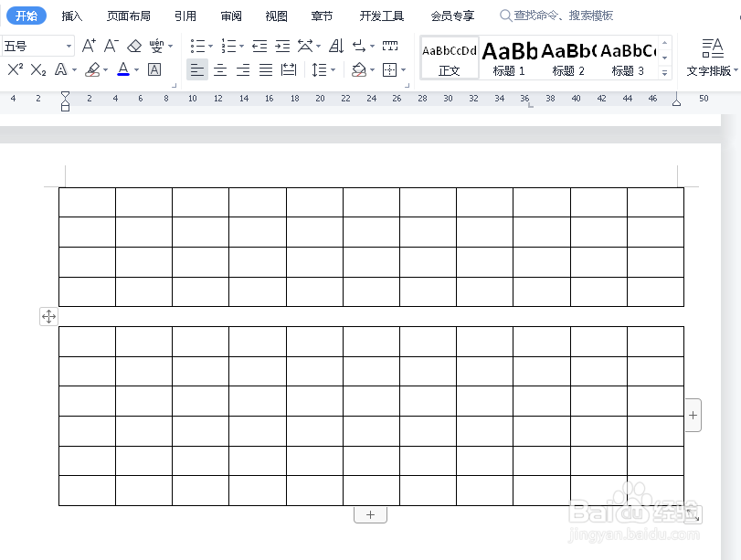
Task: Insert a bulleted list
Action: (x=197, y=46)
